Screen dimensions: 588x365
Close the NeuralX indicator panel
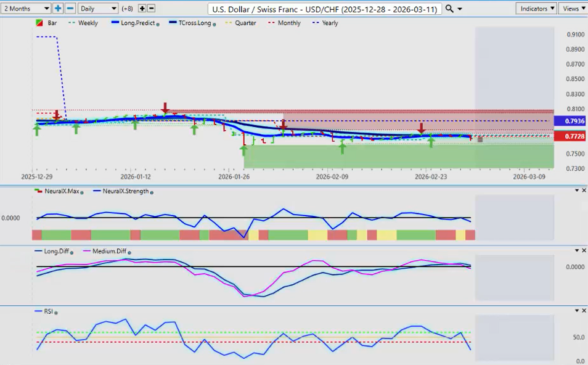pos(584,191)
